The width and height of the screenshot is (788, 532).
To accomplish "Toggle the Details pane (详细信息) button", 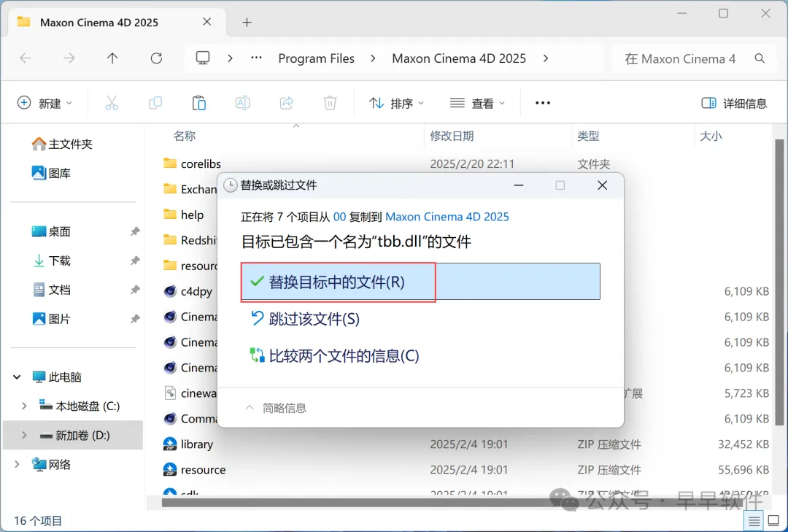I will (734, 103).
